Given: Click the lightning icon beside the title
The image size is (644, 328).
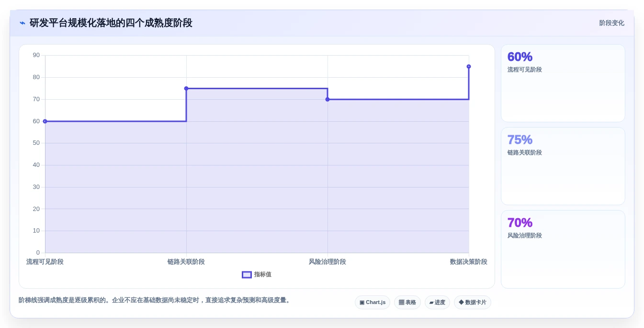Looking at the screenshot, I should click(x=23, y=23).
